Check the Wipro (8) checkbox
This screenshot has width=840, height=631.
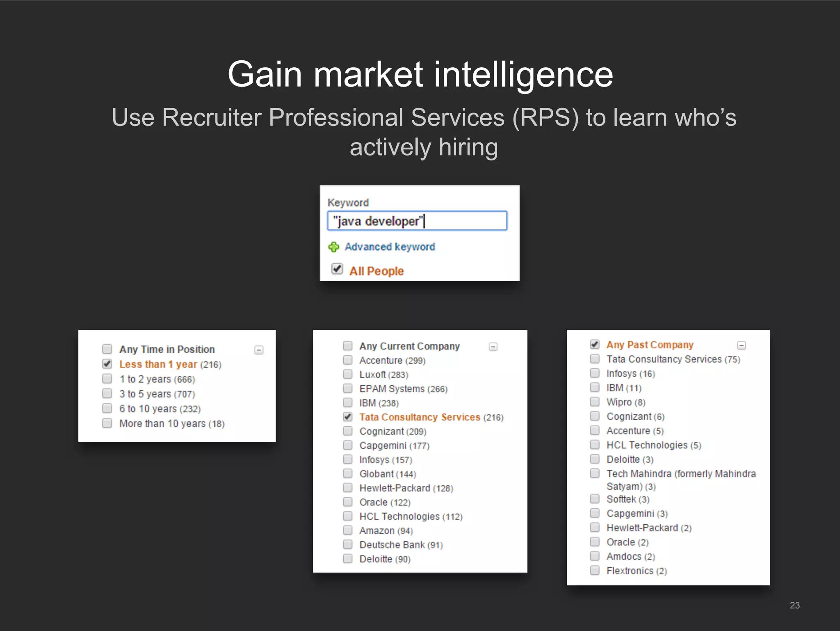[x=595, y=401]
